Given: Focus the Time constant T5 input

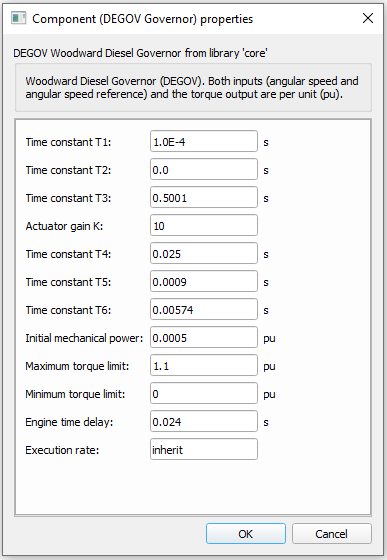Looking at the screenshot, I should pos(204,281).
